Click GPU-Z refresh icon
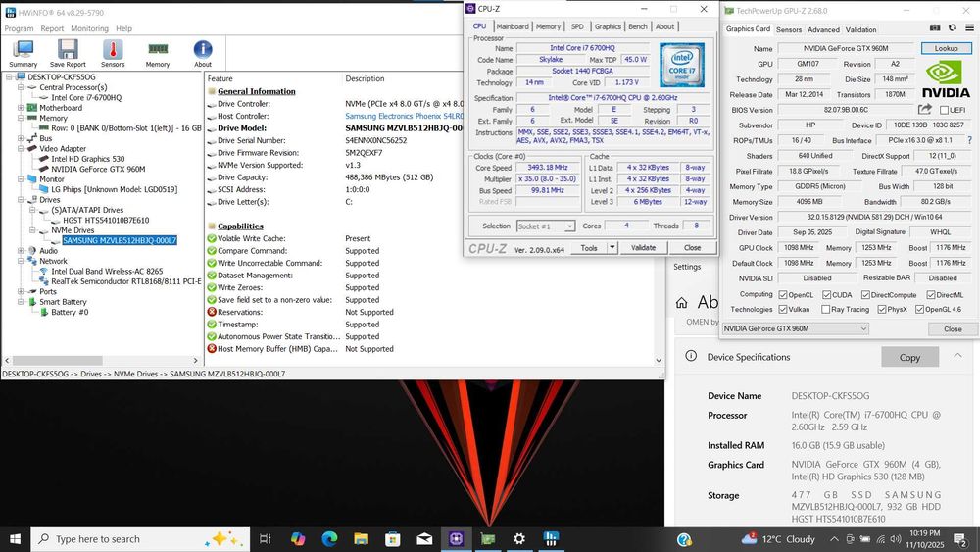This screenshot has height=552, width=980. click(x=952, y=28)
